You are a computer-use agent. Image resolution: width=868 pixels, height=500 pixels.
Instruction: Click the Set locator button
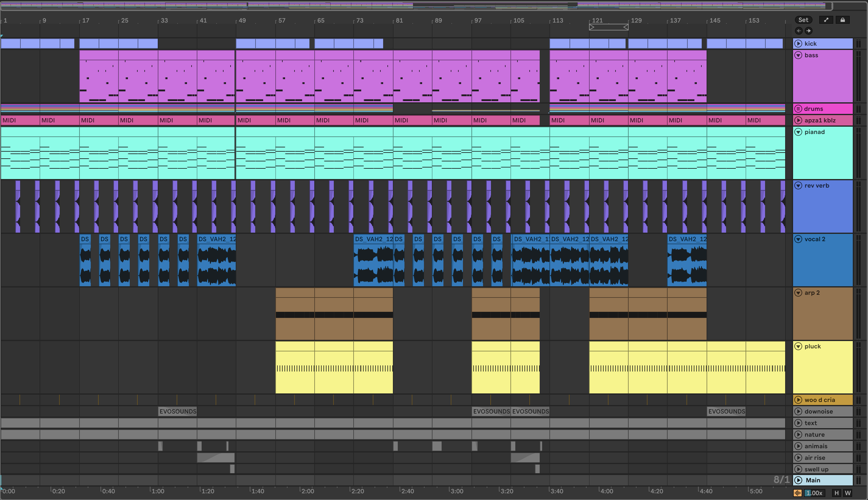803,20
